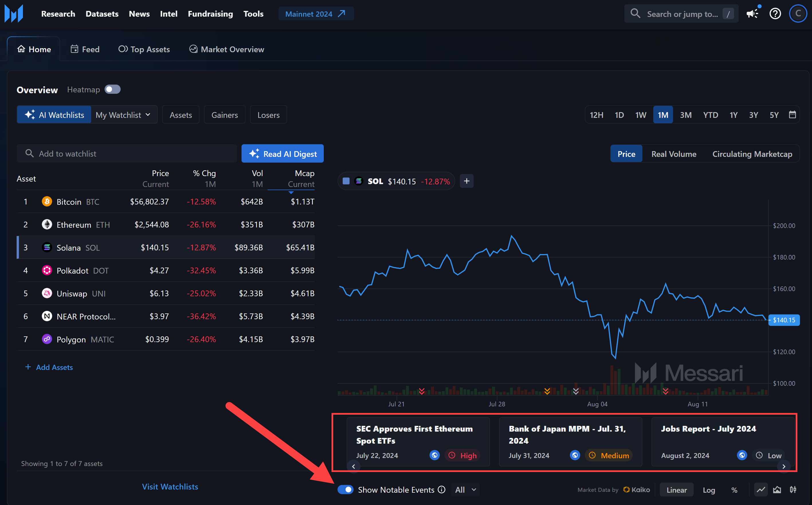Switch chart scale to Log

click(709, 490)
